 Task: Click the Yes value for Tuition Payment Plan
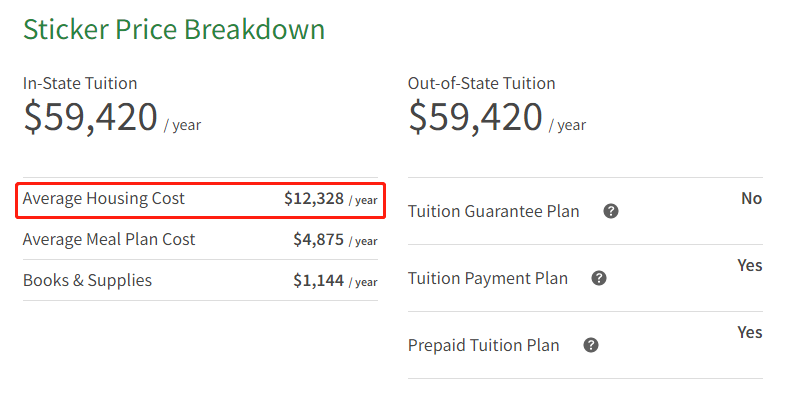click(750, 265)
